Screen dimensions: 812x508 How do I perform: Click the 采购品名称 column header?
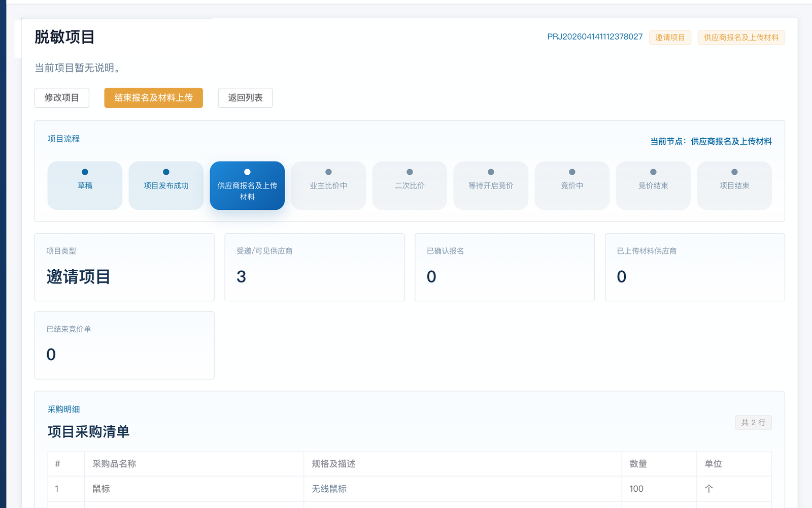pos(114,464)
